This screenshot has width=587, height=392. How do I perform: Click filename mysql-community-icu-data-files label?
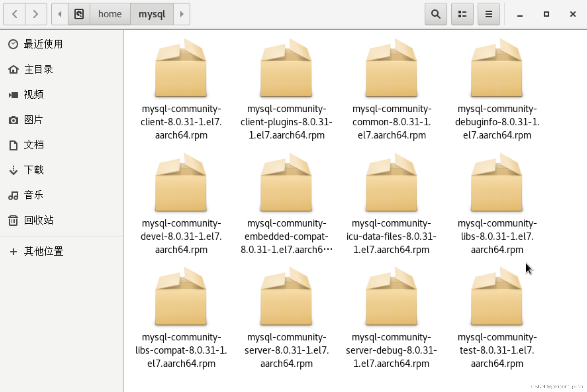pos(392,236)
